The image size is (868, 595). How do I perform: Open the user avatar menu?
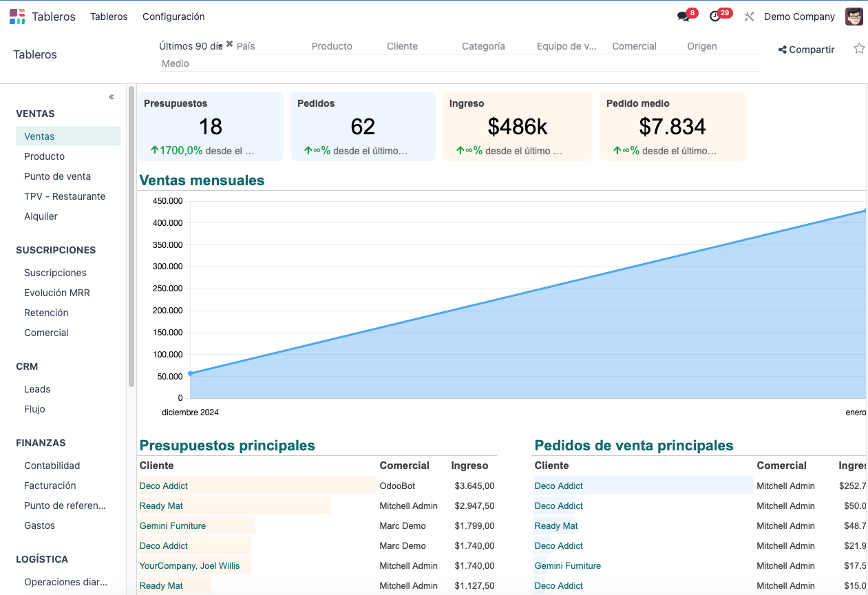854,17
